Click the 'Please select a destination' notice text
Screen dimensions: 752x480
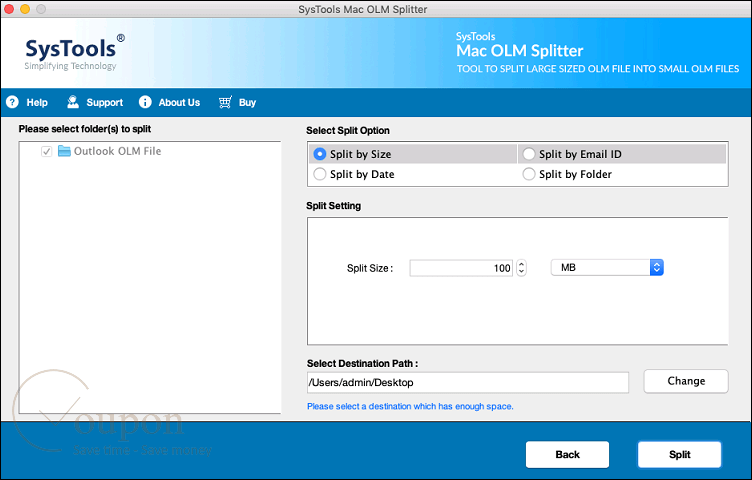tap(410, 407)
